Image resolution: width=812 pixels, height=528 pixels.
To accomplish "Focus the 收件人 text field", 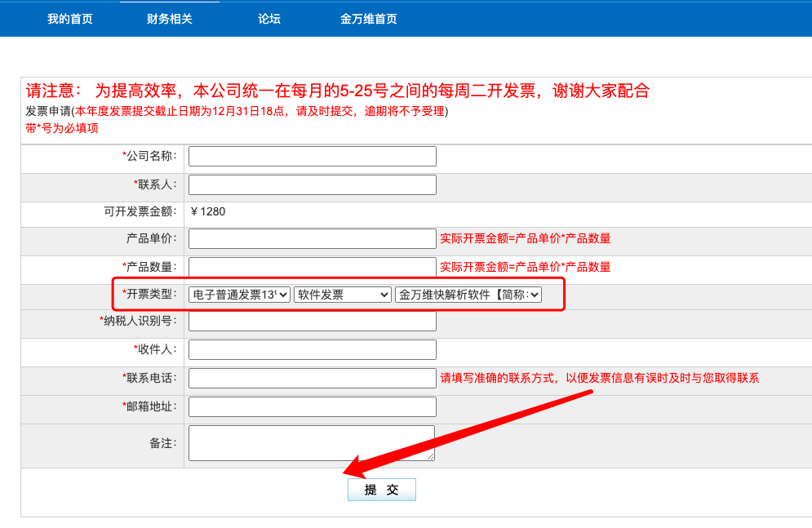I will 312,350.
